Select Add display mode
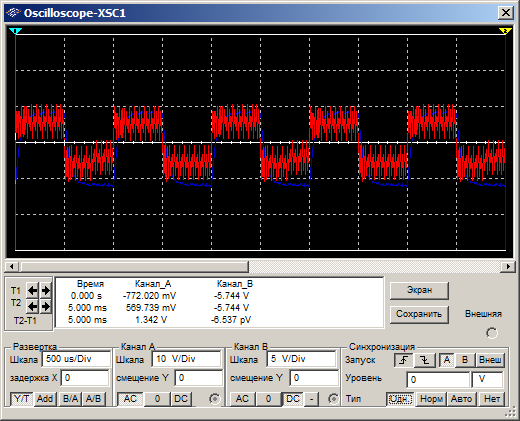The width and height of the screenshot is (520, 421). (x=45, y=399)
